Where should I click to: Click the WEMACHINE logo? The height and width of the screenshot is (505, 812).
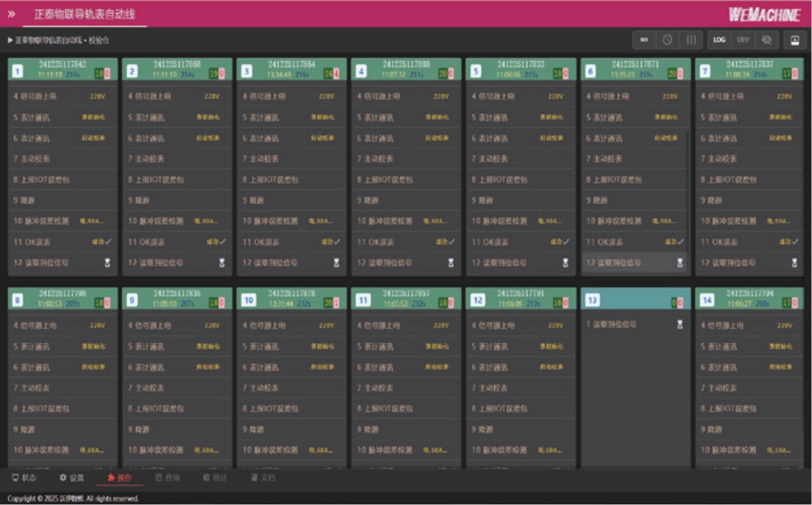[764, 15]
